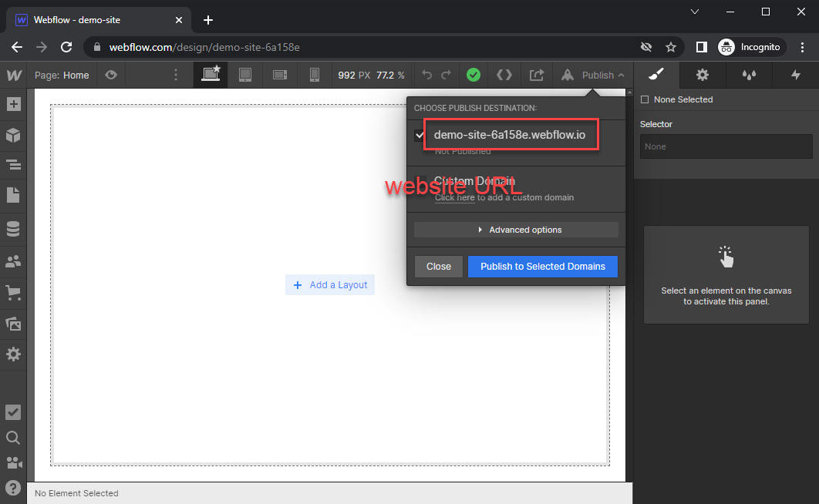The height and width of the screenshot is (504, 819).
Task: Go back in browser history
Action: pyautogui.click(x=17, y=47)
